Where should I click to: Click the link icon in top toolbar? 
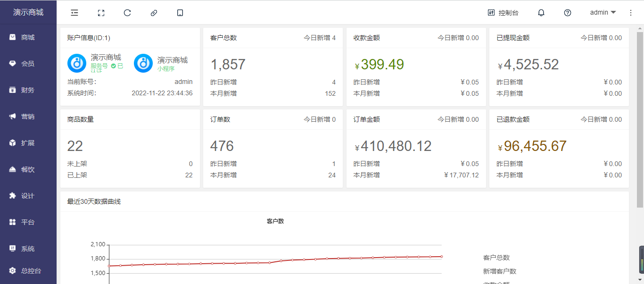[154, 13]
